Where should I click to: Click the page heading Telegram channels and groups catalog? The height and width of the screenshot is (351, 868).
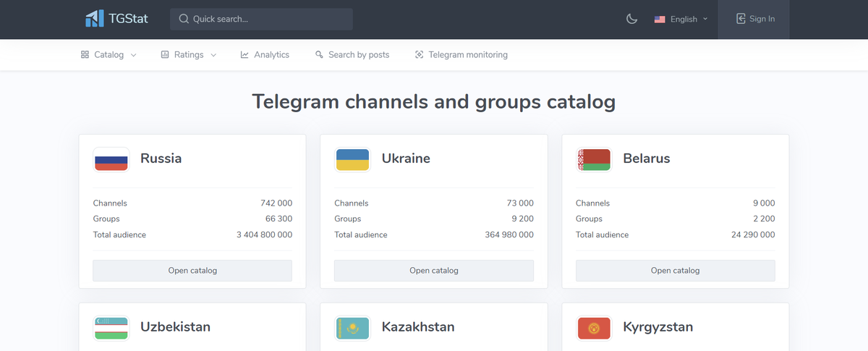click(x=434, y=101)
